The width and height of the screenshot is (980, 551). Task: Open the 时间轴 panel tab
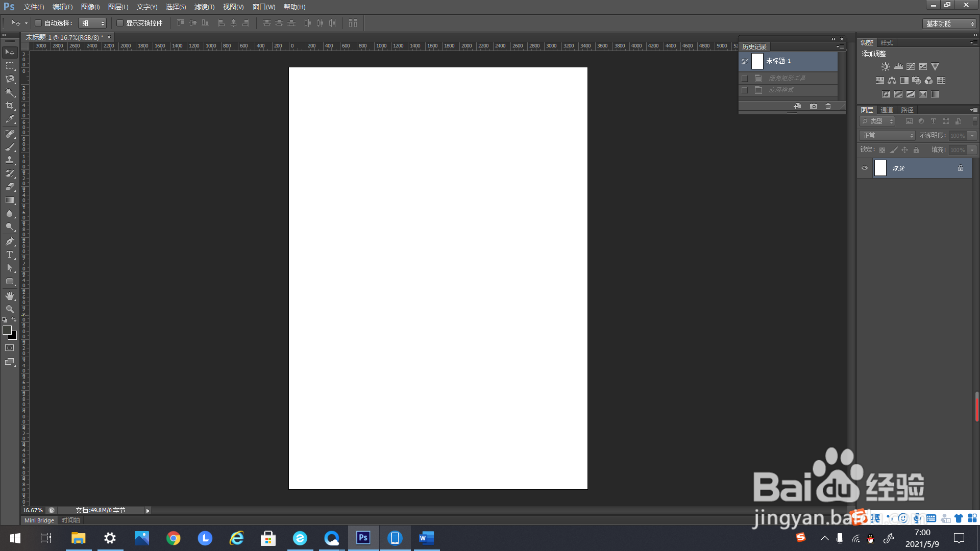[70, 520]
